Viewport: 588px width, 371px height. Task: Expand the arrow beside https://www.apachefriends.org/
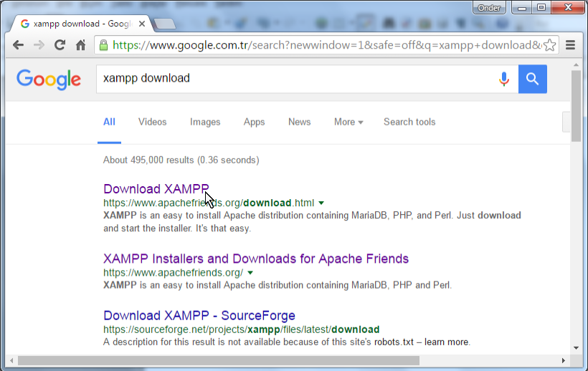click(x=250, y=273)
